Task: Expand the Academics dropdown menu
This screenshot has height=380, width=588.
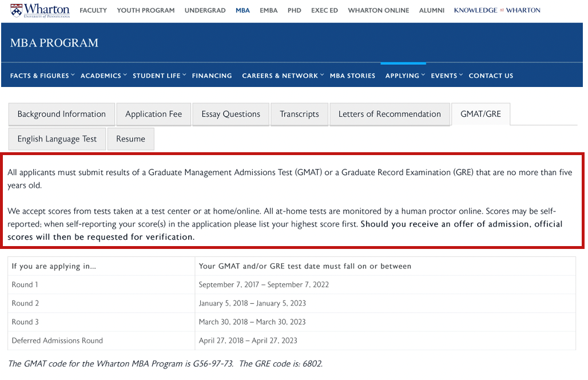Action: (104, 76)
